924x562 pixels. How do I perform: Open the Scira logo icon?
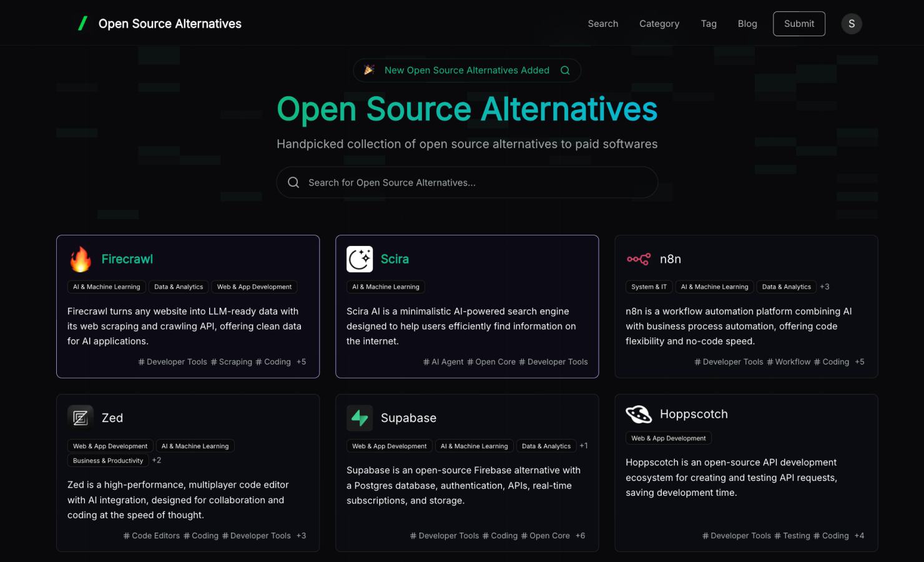pyautogui.click(x=360, y=259)
